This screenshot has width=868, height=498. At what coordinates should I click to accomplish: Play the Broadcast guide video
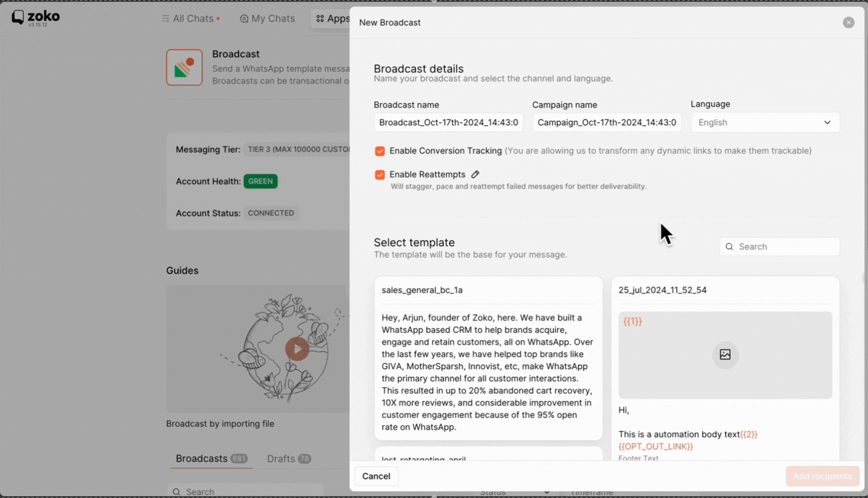tap(297, 349)
